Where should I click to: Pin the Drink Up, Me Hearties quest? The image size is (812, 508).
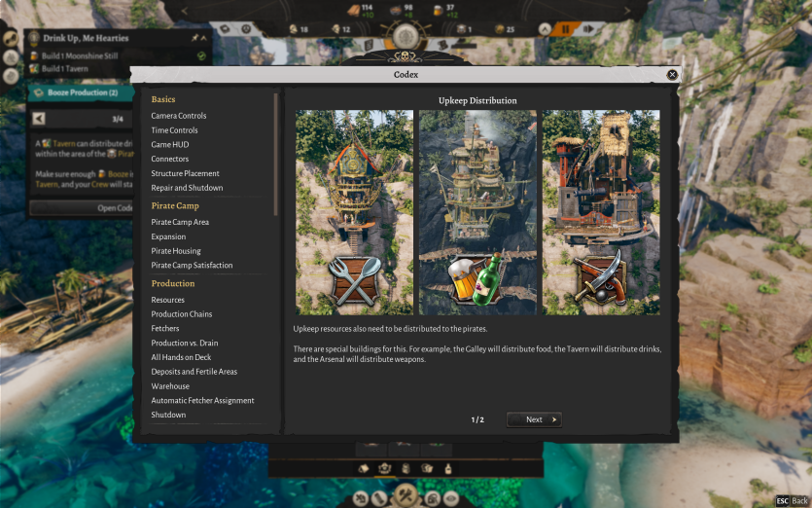click(x=194, y=38)
